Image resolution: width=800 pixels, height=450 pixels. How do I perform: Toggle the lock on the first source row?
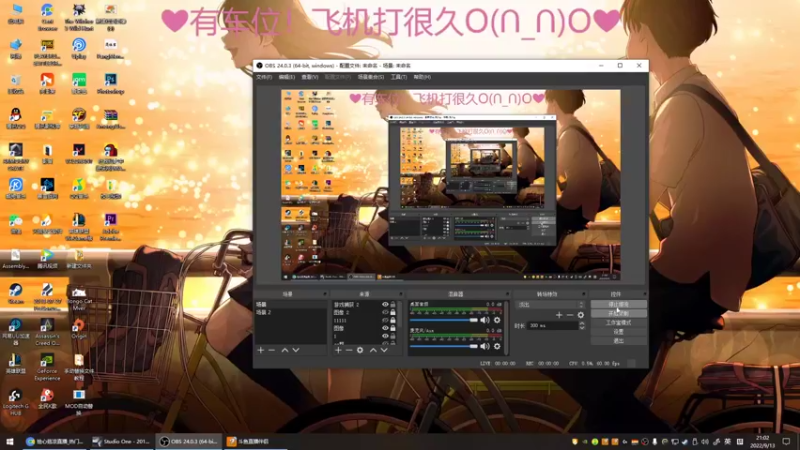pyautogui.click(x=393, y=305)
